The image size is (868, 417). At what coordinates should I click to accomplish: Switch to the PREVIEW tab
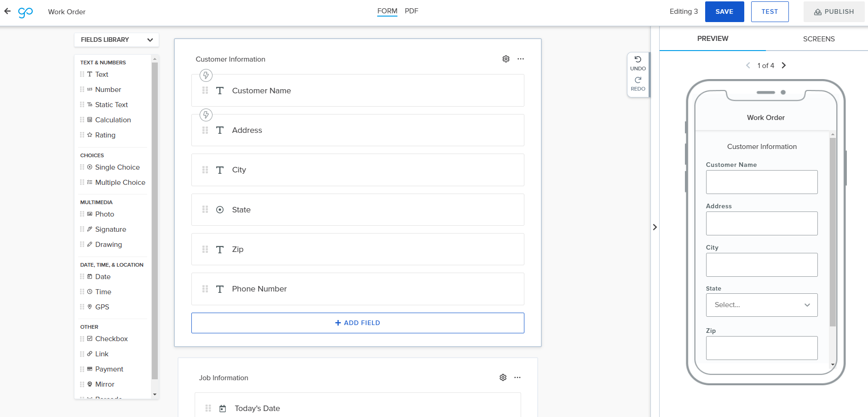coord(713,39)
